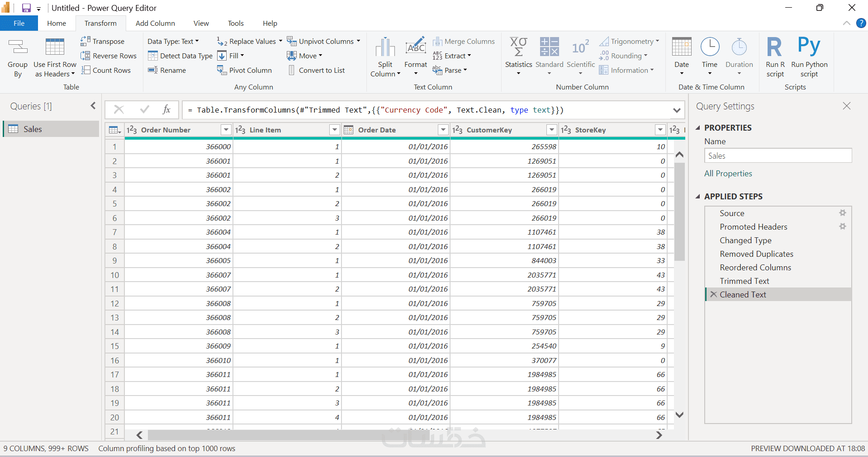The image size is (868, 457).
Task: Click the Statistics sigma icon
Action: (x=519, y=47)
